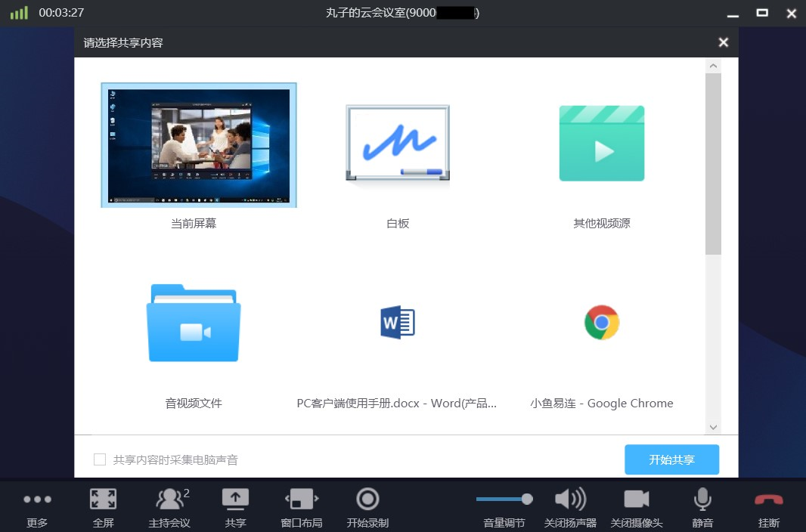Choose the 白板 whiteboard icon
This screenshot has width=806, height=532.
[398, 144]
